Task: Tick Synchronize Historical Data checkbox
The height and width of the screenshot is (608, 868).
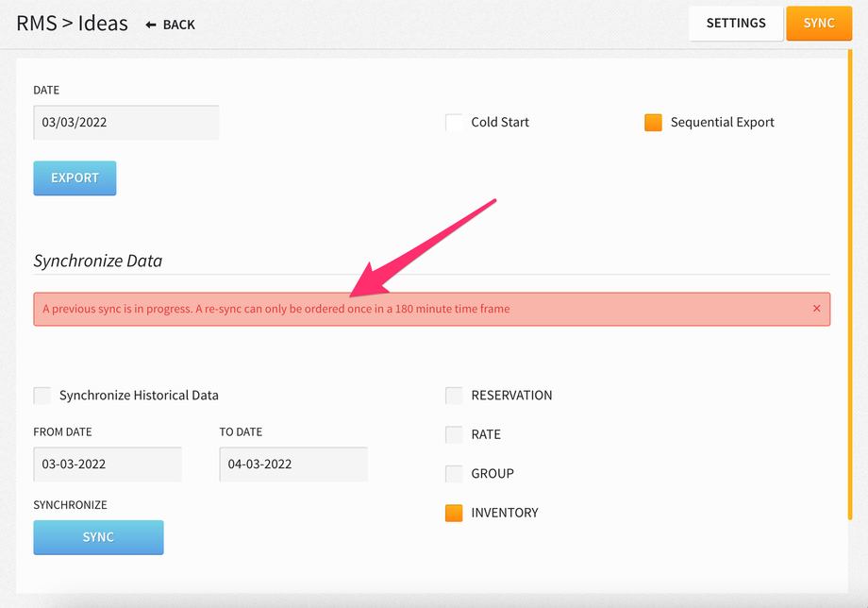Action: tap(42, 396)
